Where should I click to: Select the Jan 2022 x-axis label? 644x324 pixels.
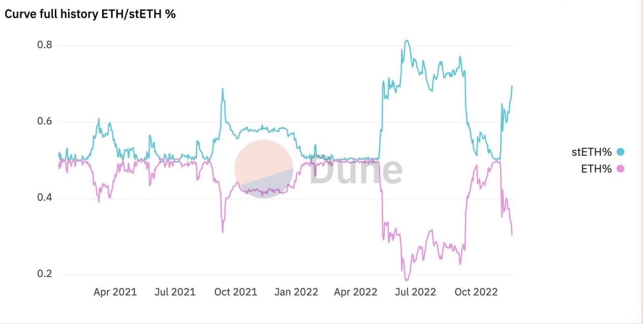[x=297, y=292]
